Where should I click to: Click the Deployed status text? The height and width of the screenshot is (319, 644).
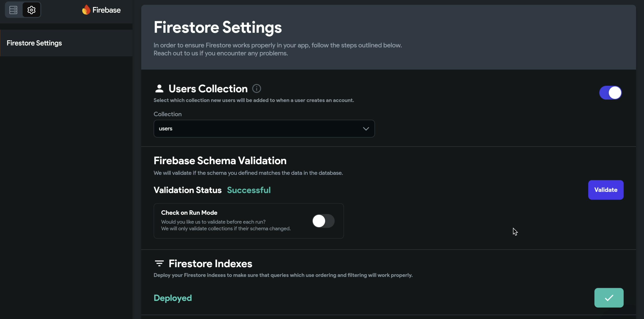173,298
